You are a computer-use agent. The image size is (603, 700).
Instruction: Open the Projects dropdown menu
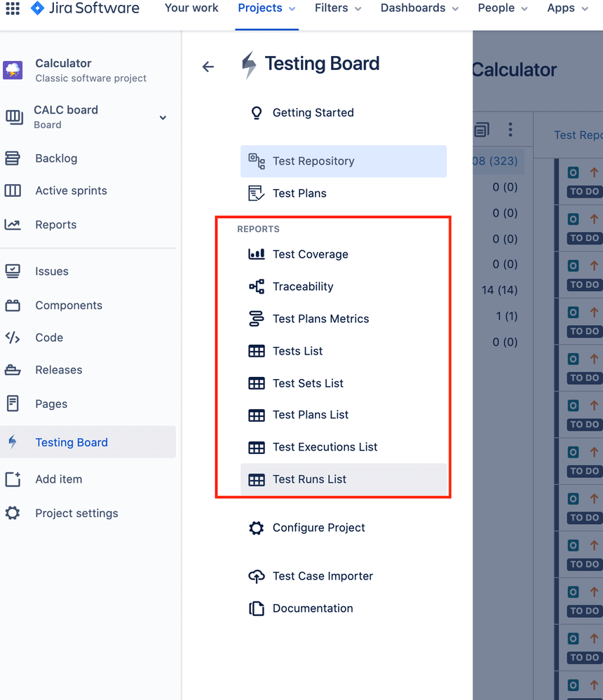click(266, 8)
